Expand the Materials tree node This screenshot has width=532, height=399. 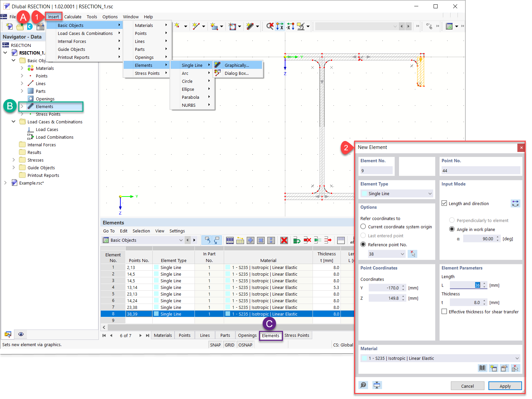[x=22, y=68]
